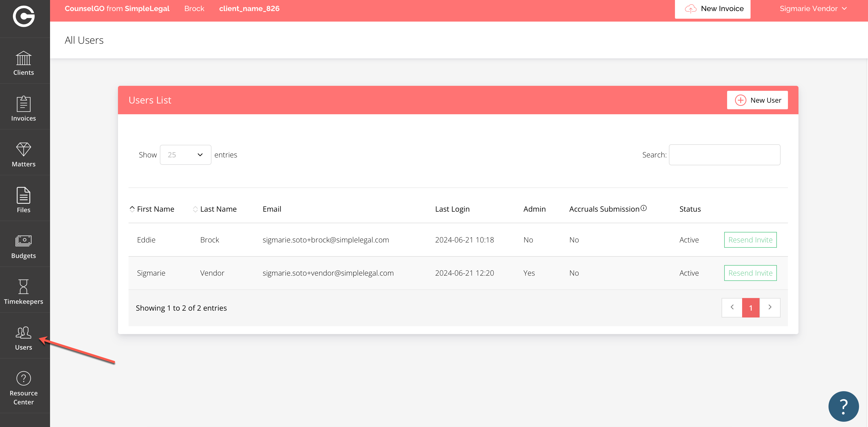Click the New User button

tap(757, 100)
